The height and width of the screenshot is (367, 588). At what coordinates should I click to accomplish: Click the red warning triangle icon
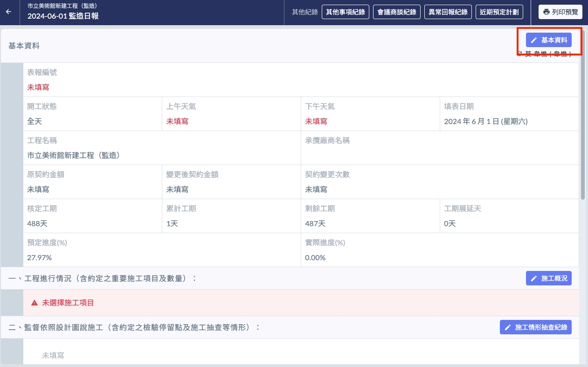[x=35, y=303]
